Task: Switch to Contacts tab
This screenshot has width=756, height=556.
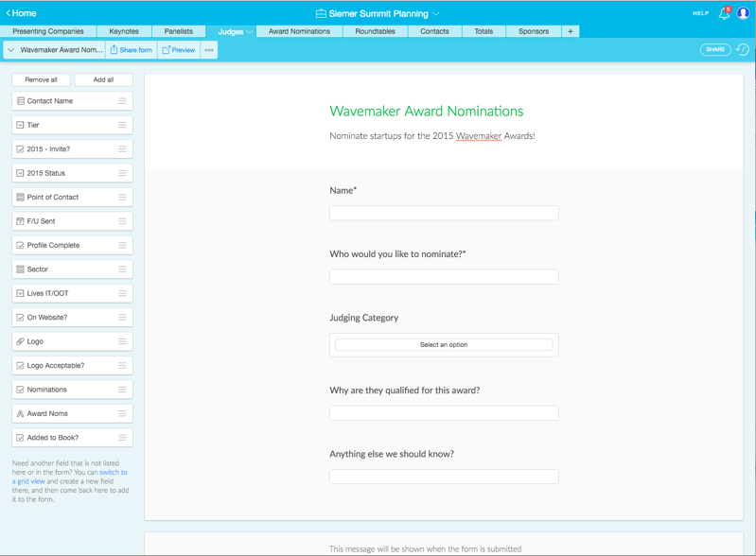Action: tap(434, 31)
